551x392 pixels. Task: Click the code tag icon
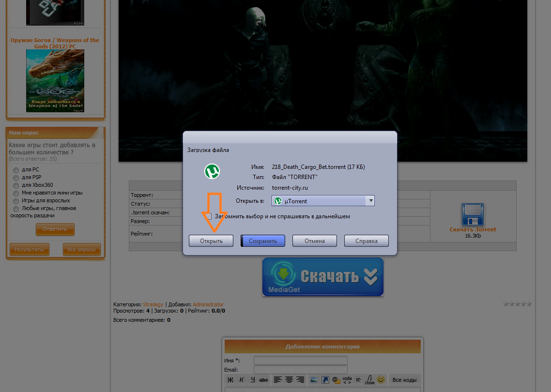[x=347, y=380]
